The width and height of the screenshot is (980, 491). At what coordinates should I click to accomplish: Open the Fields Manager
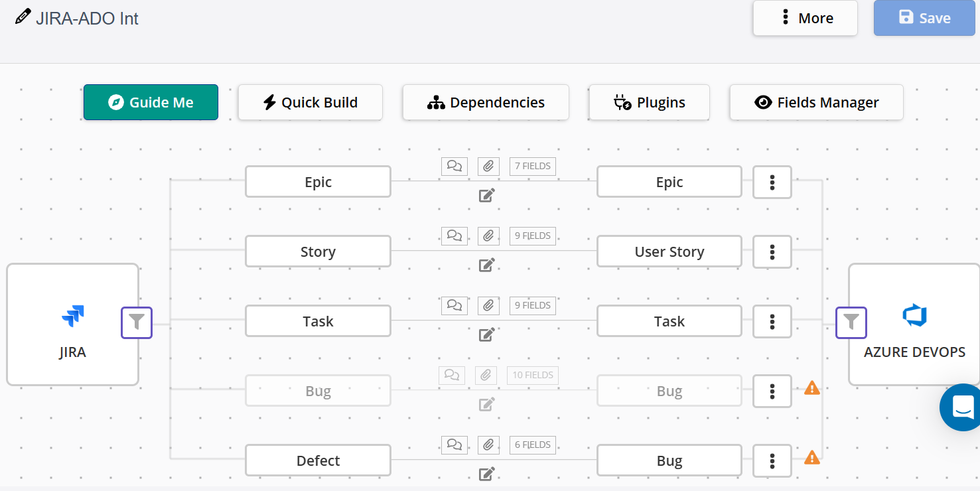816,102
